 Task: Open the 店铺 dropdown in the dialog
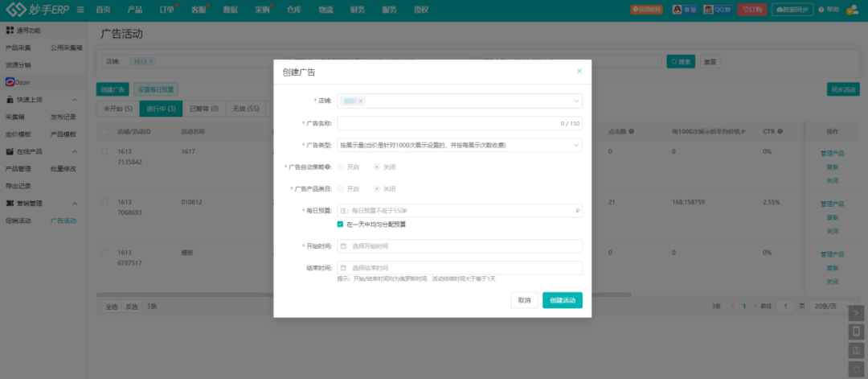click(460, 101)
